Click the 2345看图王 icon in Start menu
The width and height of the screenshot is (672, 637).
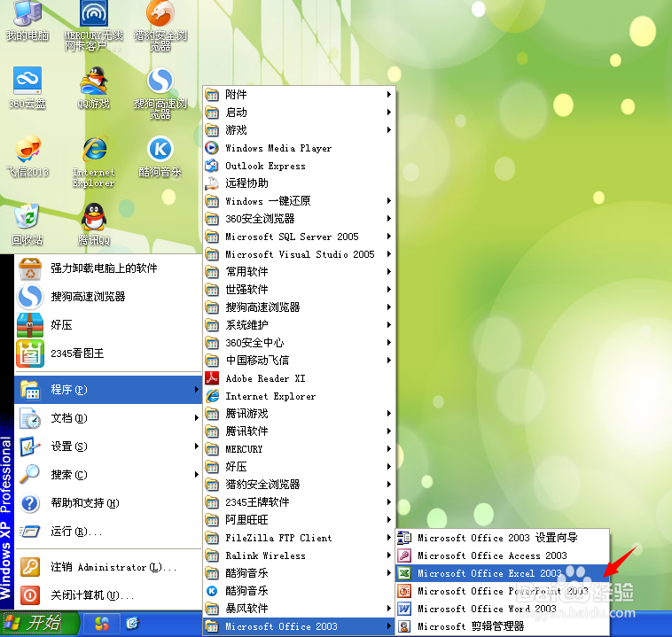click(30, 353)
